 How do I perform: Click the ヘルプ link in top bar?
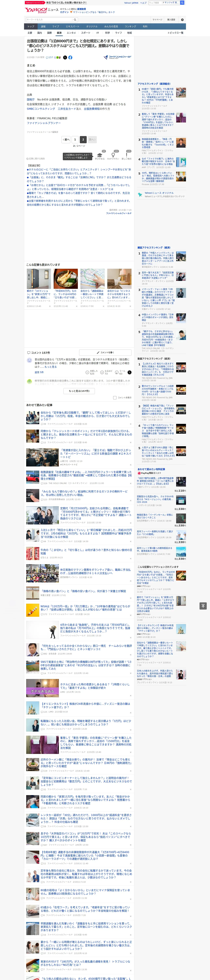(143, 3)
